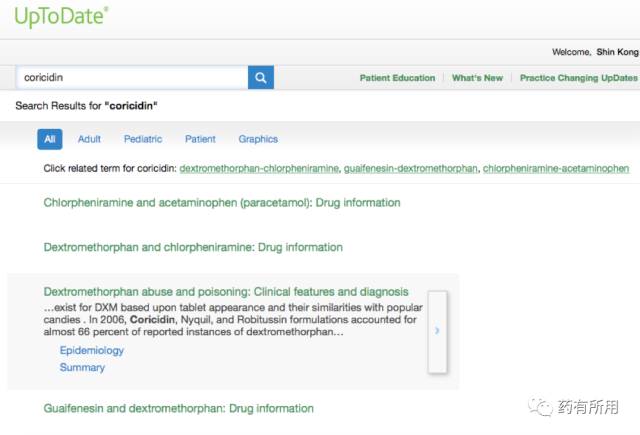Open Dextromethorphan and chlorpheniramine drug information
Screen dimensions: 640x435
(x=193, y=247)
